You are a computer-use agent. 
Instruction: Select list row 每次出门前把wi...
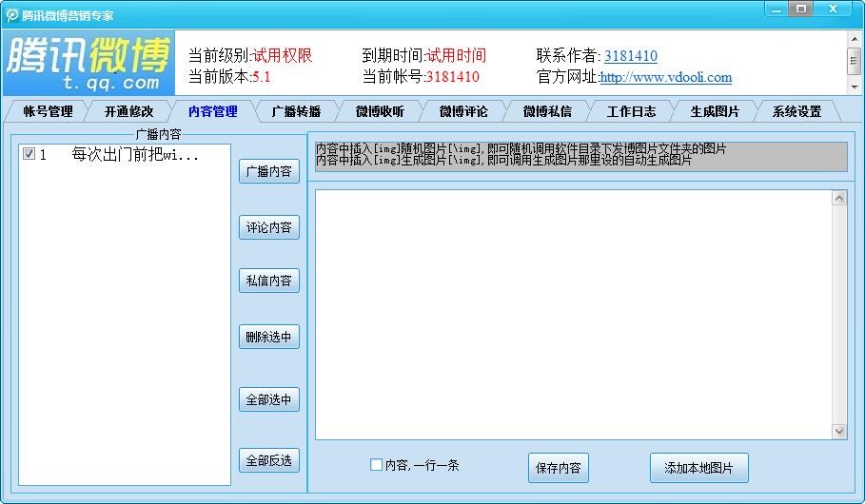pos(125,154)
